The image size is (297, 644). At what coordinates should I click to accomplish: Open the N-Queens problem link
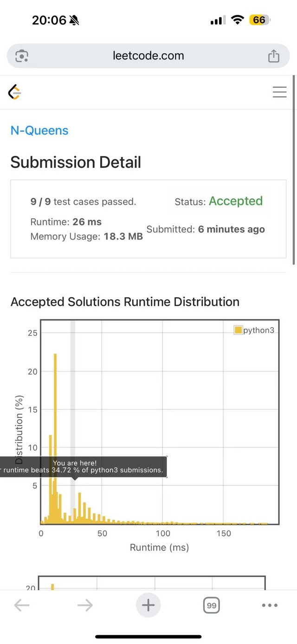[39, 130]
